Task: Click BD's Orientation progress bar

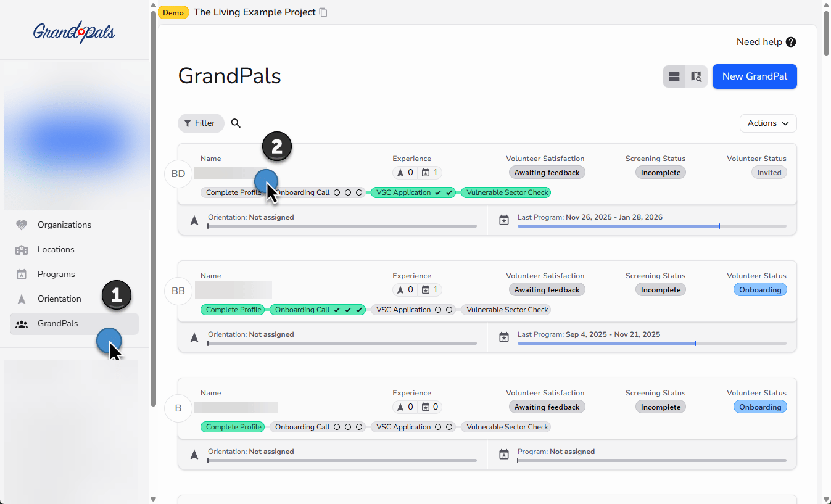Action: coord(342,226)
